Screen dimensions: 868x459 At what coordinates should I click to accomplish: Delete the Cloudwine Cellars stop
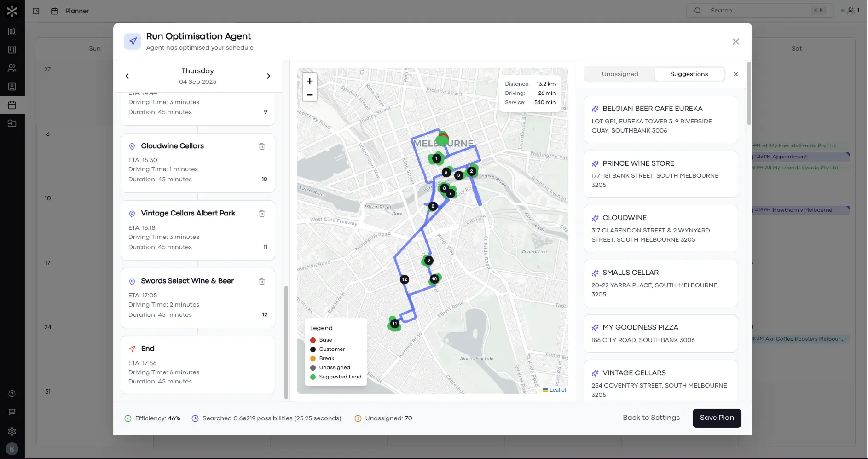tap(261, 146)
